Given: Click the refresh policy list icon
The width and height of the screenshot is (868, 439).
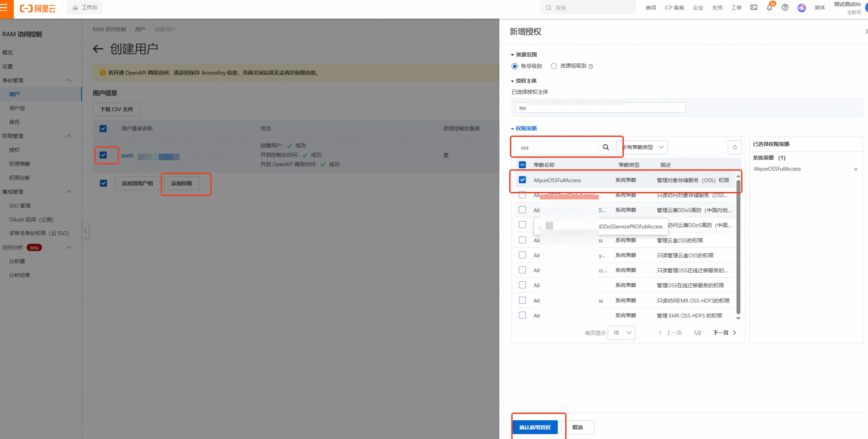Looking at the screenshot, I should 734,147.
